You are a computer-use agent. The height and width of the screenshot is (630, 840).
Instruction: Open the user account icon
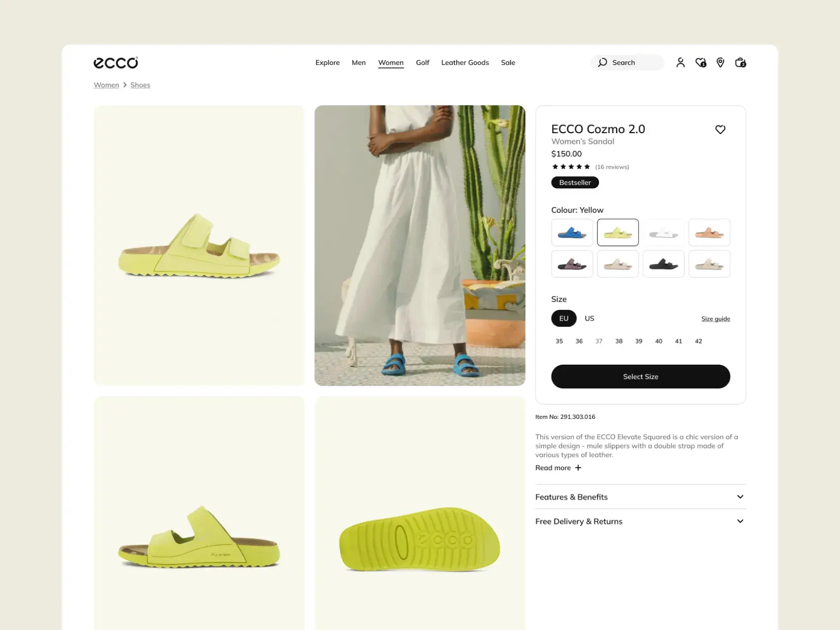pyautogui.click(x=680, y=62)
